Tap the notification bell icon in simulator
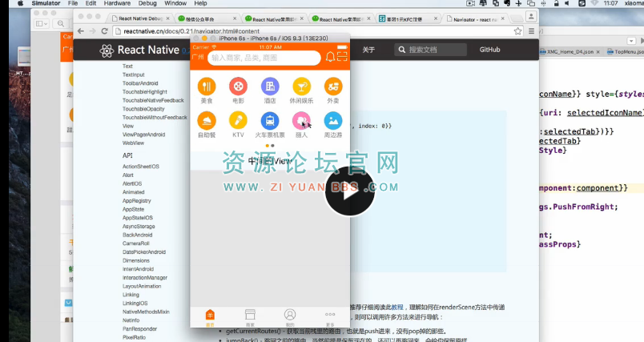Viewport: 644px width, 342px height. click(330, 57)
